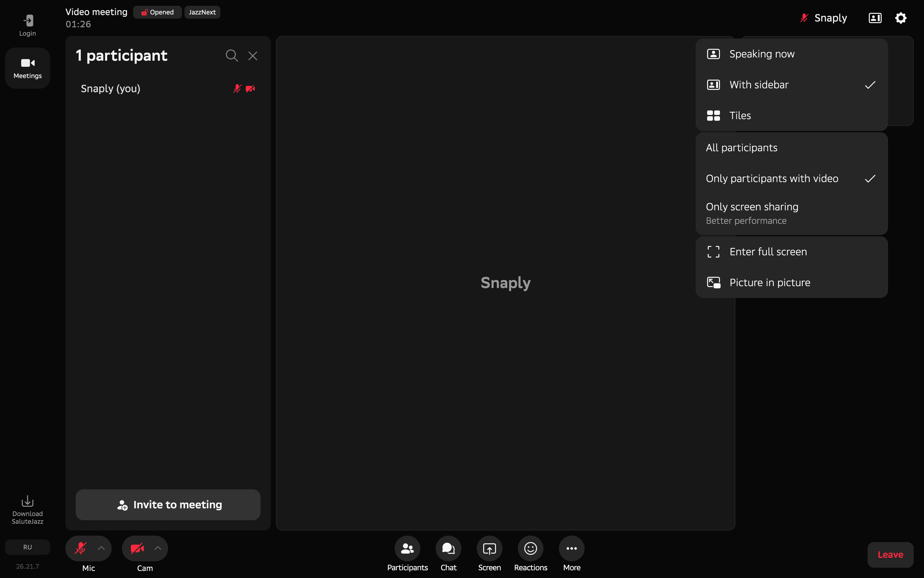The height and width of the screenshot is (578, 924).
Task: Select the Snaply (you) participant row
Action: [x=168, y=89]
